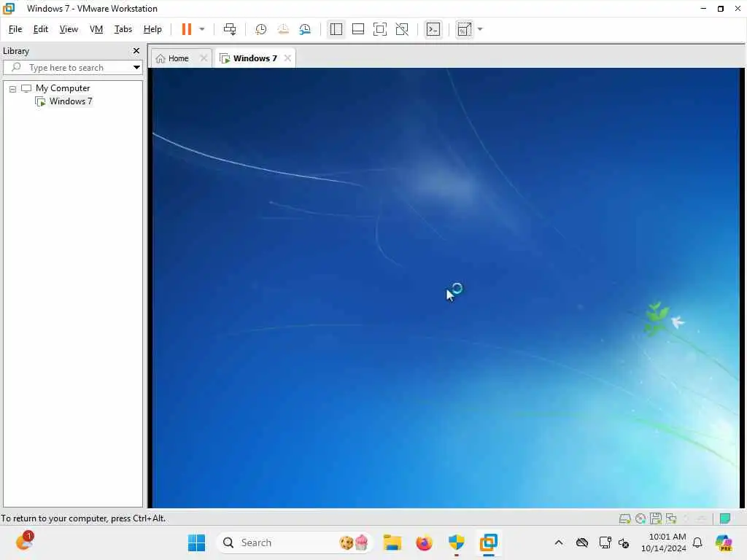Open the power options dropdown next to pause
This screenshot has height=560, width=747.
[202, 29]
